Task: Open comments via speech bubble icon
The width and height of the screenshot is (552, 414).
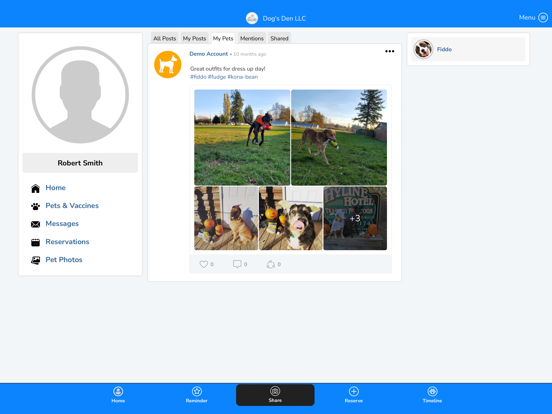Action: tap(237, 264)
